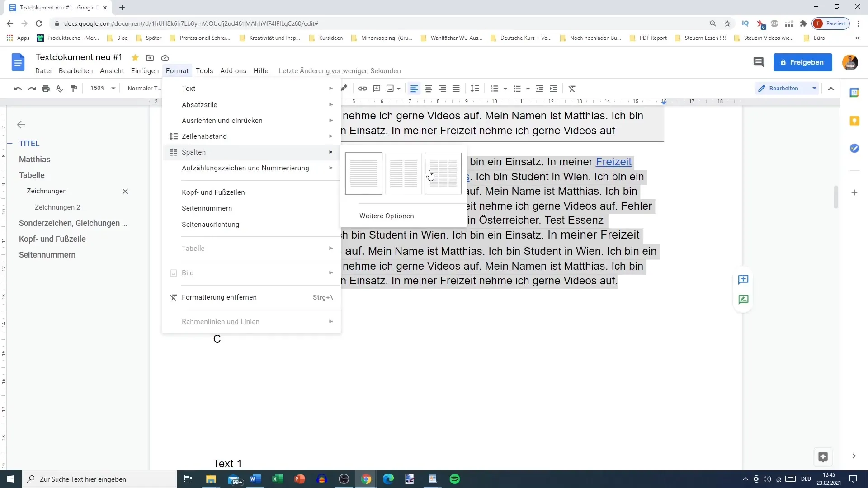
Task: Click Formatierung entfernen menu item
Action: point(219,297)
